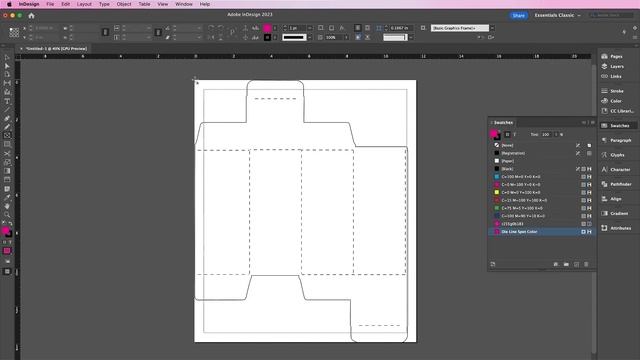Open the CC Libraries panel
Image resolution: width=640 pixels, height=360 pixels.
[618, 111]
